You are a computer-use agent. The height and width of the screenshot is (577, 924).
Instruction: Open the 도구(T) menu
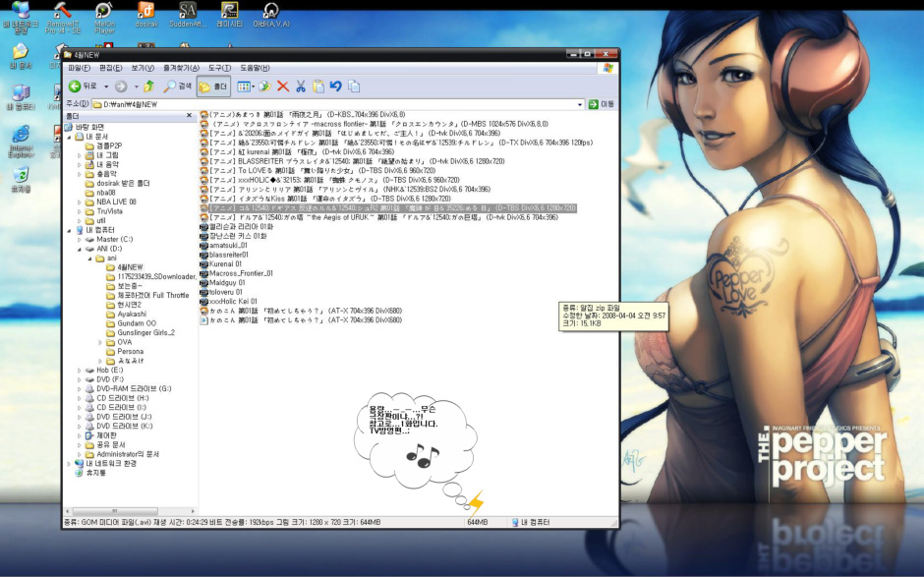pyautogui.click(x=219, y=69)
